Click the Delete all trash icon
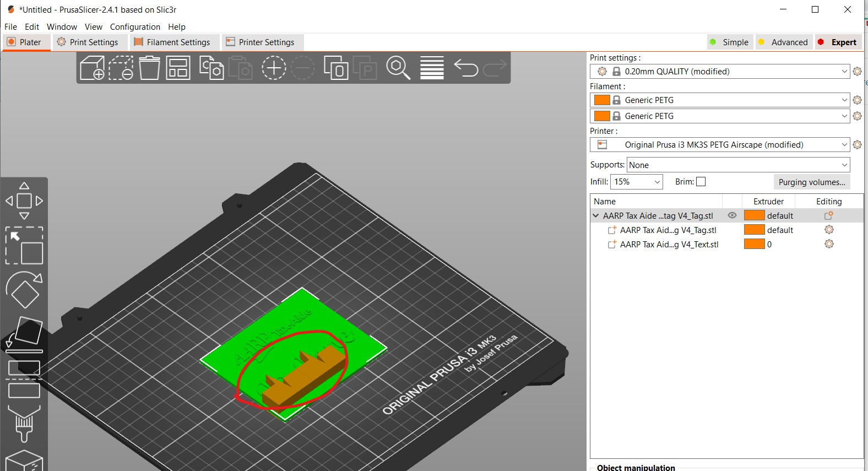 click(149, 68)
